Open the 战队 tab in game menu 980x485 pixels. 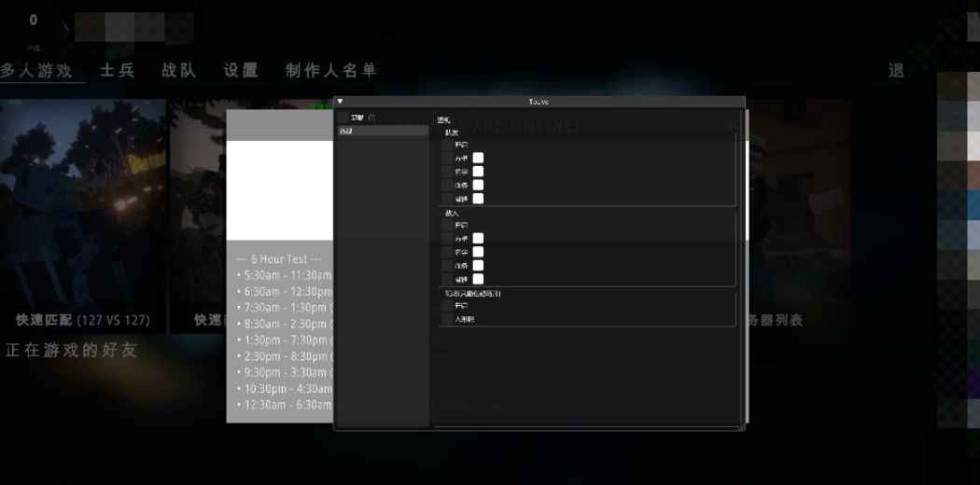point(179,71)
